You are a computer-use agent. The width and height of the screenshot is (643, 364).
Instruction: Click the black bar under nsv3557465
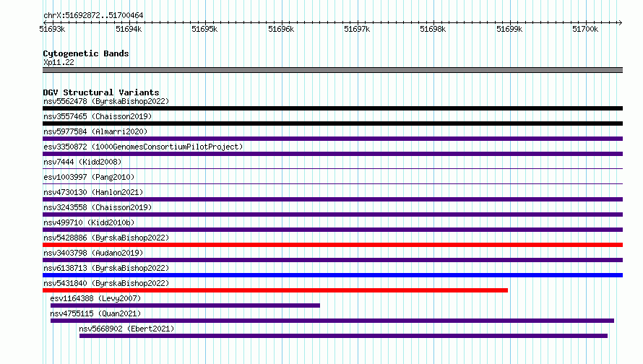click(x=332, y=123)
